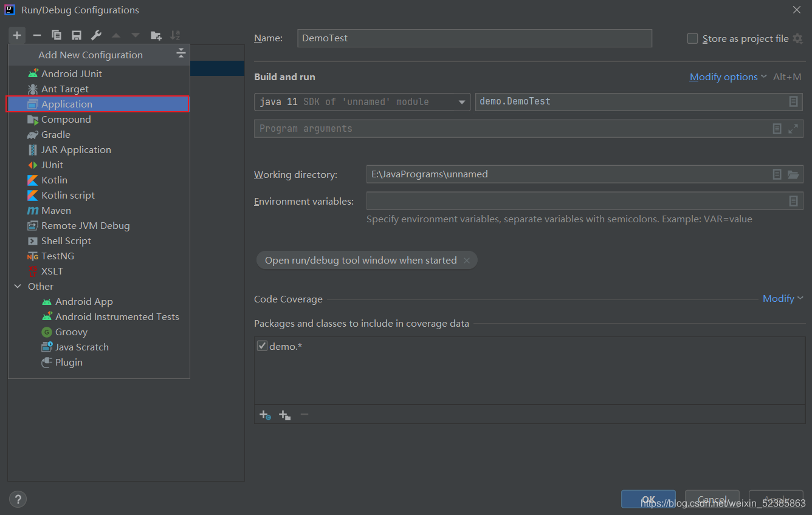Click browse icon in main class field
This screenshot has height=515, width=812.
tap(793, 101)
